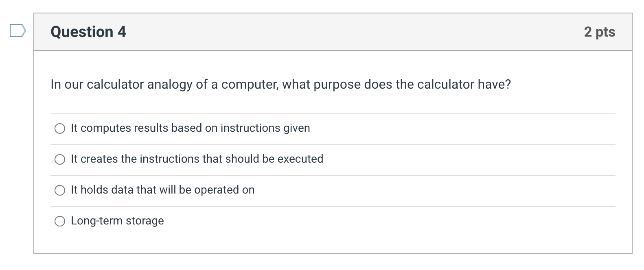This screenshot has width=644, height=270.
Task: Select 'It computes results based on instructions given'
Action: click(60, 128)
